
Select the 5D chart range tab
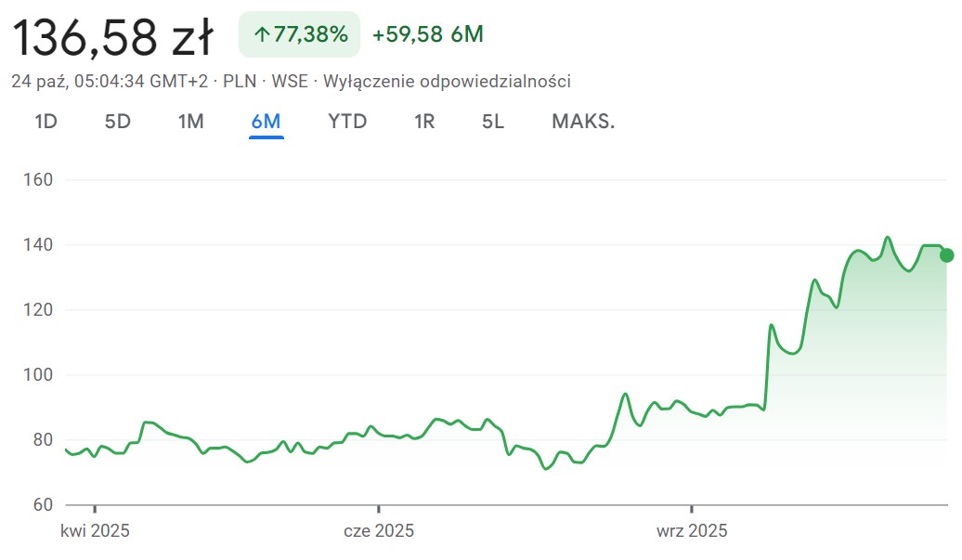pos(117,122)
